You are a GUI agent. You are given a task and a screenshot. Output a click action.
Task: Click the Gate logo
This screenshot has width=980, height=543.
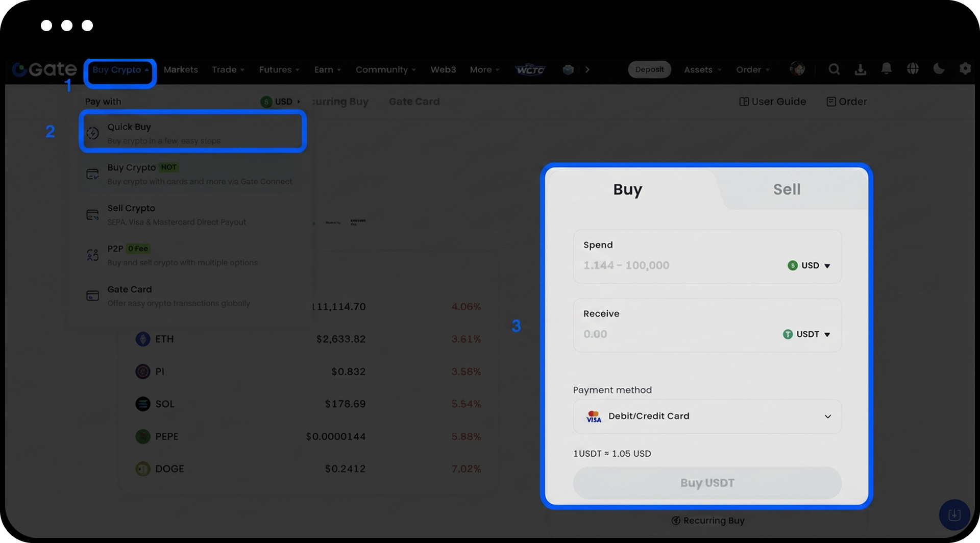[x=44, y=69]
